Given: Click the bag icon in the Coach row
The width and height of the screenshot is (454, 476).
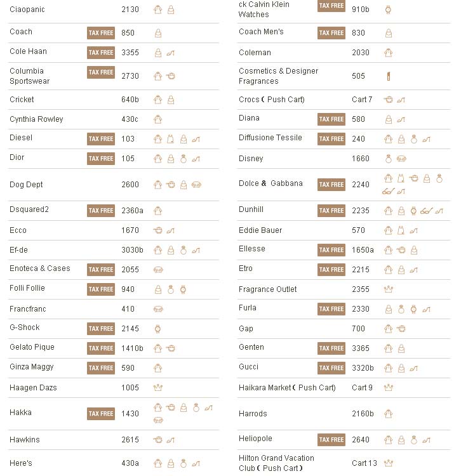Looking at the screenshot, I should click(158, 33).
